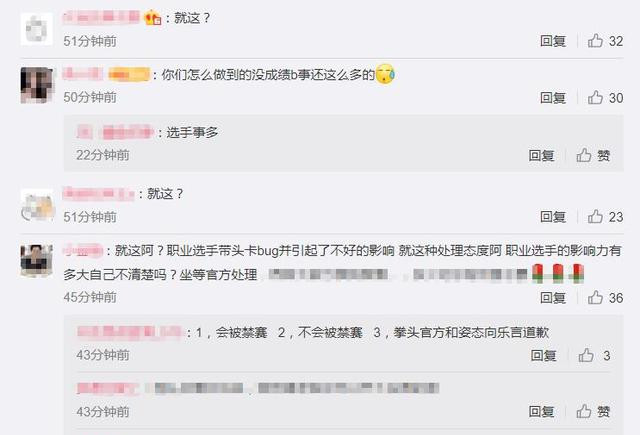Like the long comment with 36 likes
The width and height of the screenshot is (640, 435).
click(x=605, y=297)
